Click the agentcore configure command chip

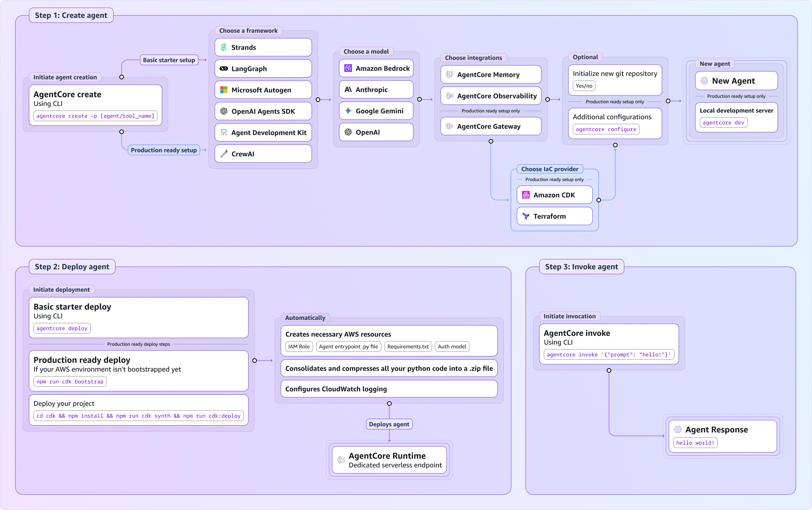tap(606, 130)
